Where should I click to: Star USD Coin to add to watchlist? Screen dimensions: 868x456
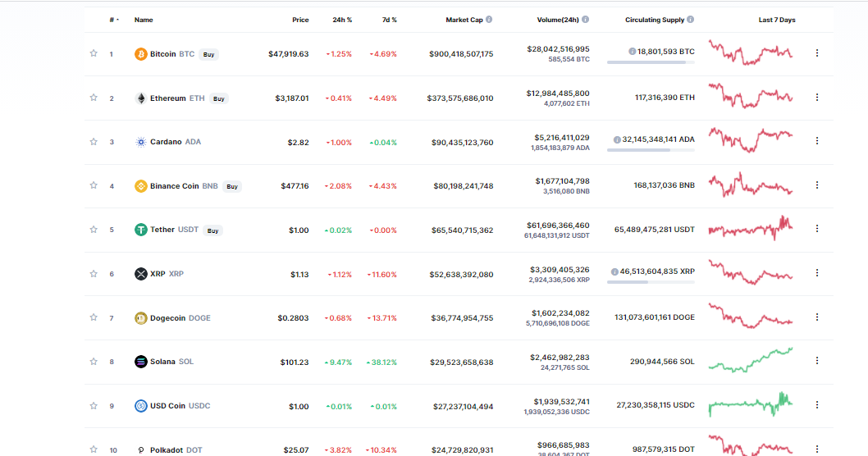tap(94, 406)
